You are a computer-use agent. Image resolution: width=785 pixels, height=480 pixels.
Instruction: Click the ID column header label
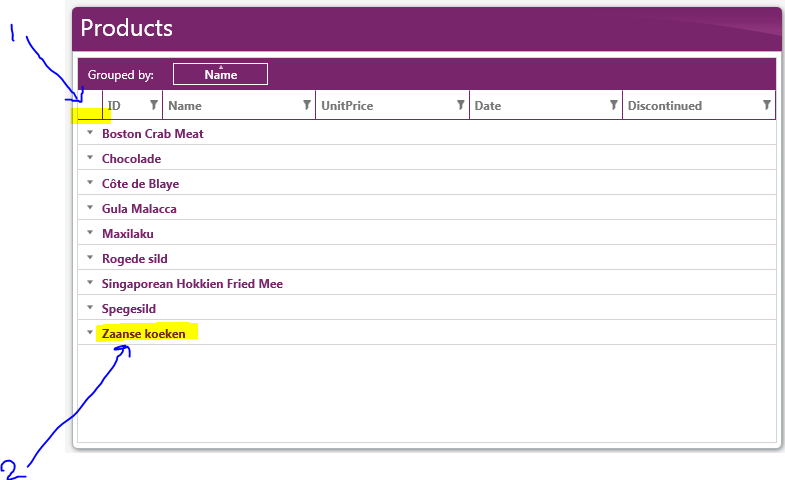click(x=114, y=106)
